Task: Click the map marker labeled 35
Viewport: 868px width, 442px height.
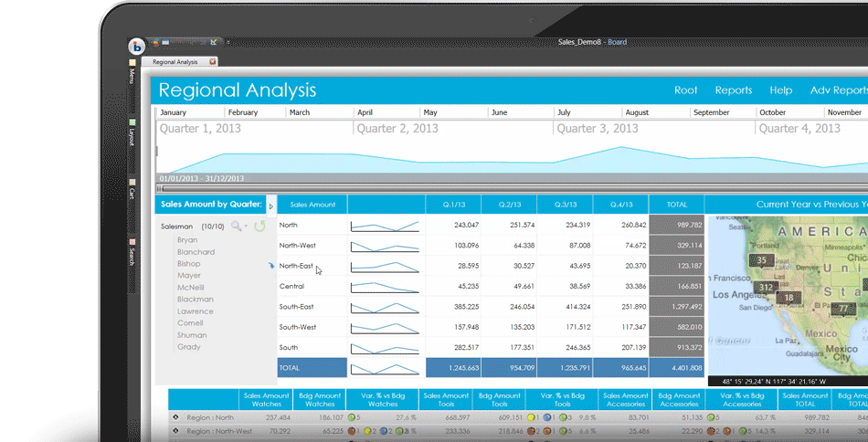Action: click(x=760, y=260)
